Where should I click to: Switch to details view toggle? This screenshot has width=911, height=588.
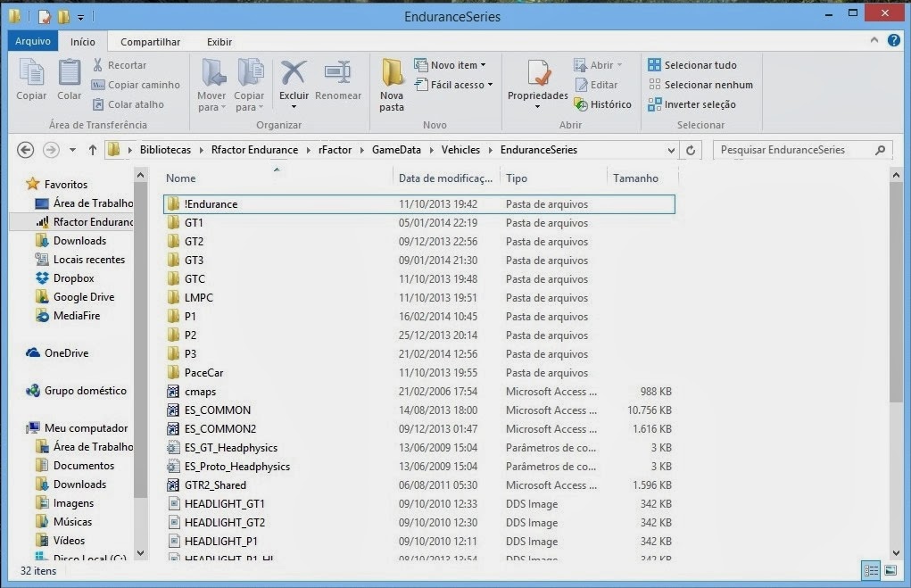pos(871,570)
